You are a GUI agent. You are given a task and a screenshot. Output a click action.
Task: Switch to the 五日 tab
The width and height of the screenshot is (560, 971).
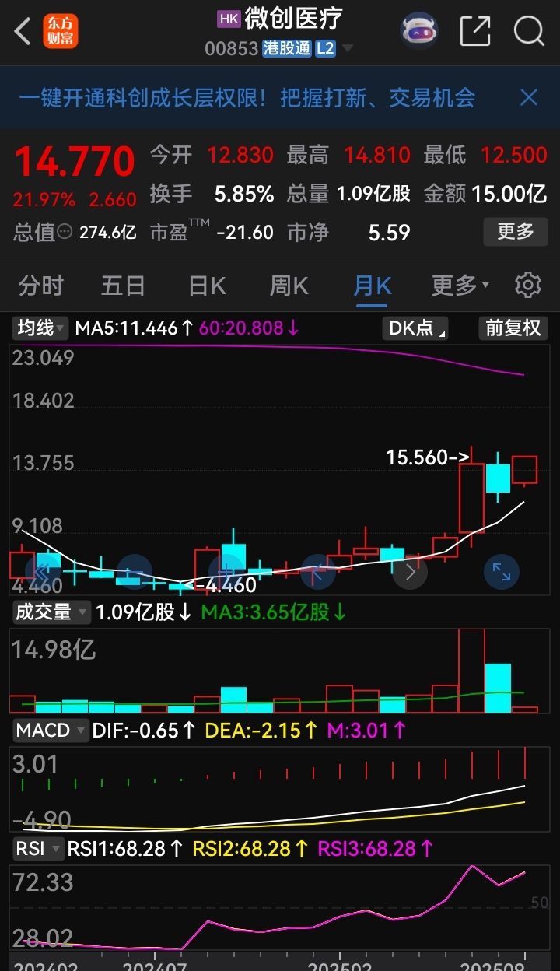click(x=123, y=286)
